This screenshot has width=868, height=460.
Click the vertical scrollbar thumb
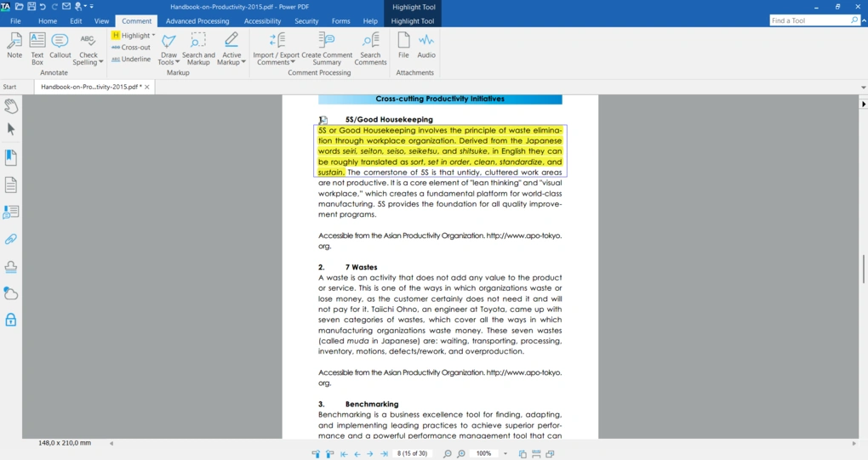point(864,269)
